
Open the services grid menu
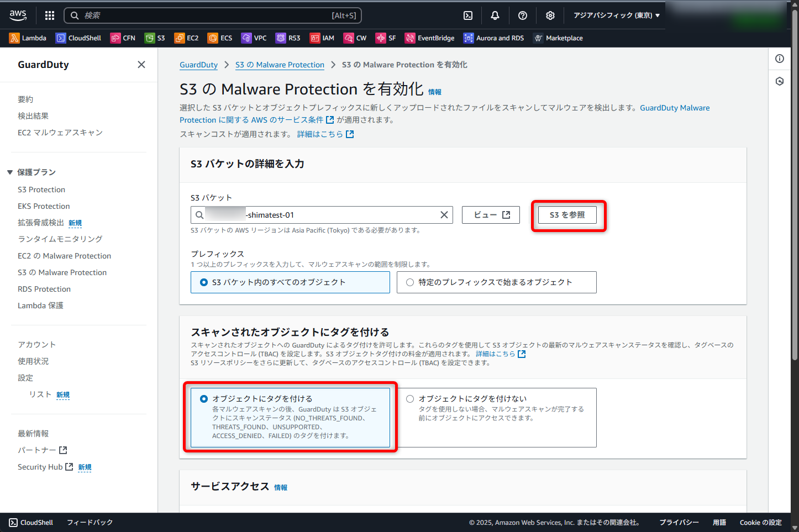[x=50, y=15]
